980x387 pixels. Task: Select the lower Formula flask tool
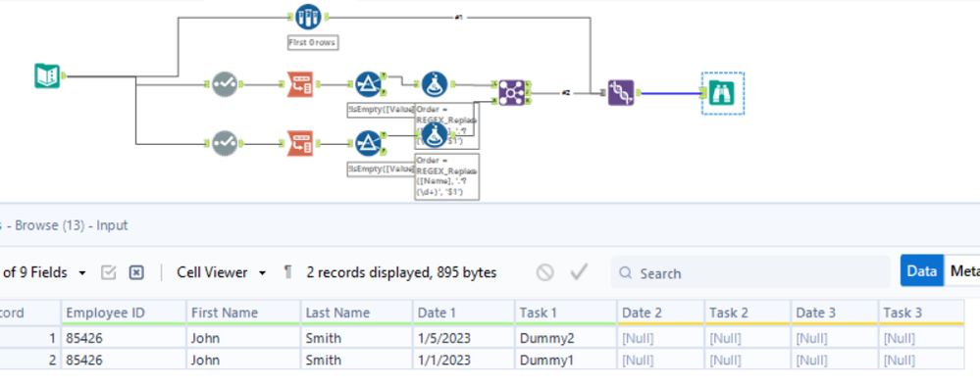(x=435, y=134)
